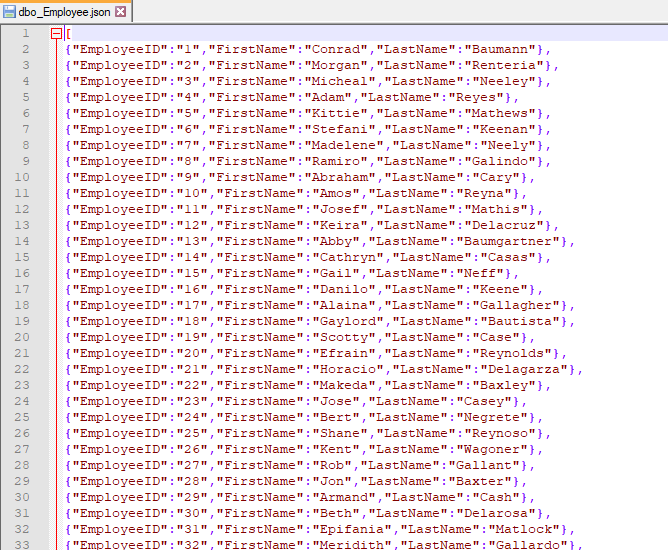668x550 pixels.
Task: Click the first name "Epifania"
Action: [352, 530]
